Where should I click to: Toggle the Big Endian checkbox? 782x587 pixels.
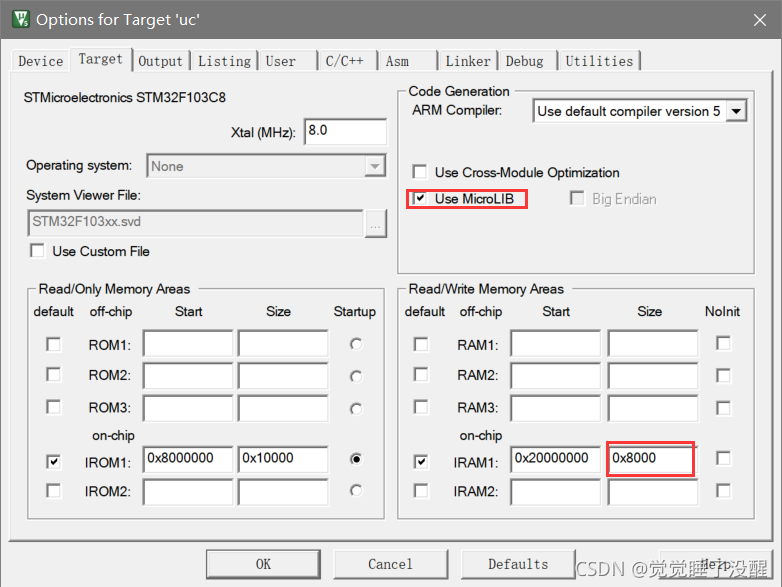(x=577, y=198)
